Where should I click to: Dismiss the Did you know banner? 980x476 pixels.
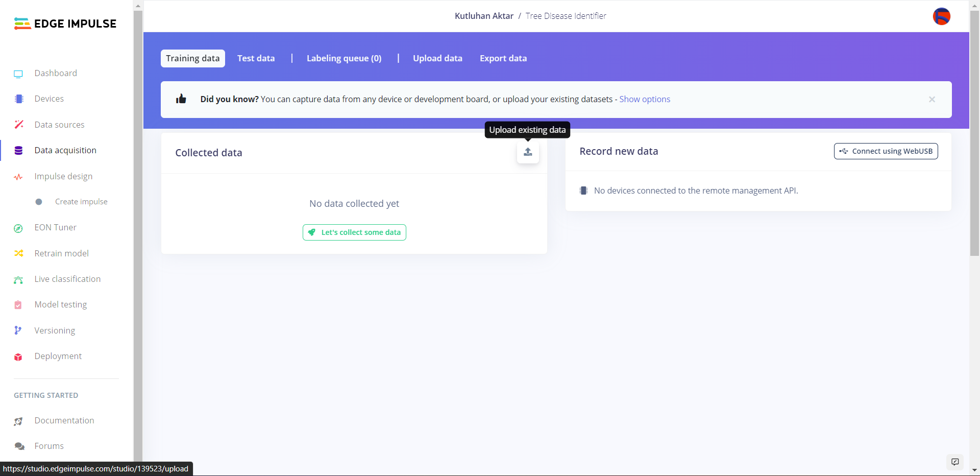[x=932, y=100]
